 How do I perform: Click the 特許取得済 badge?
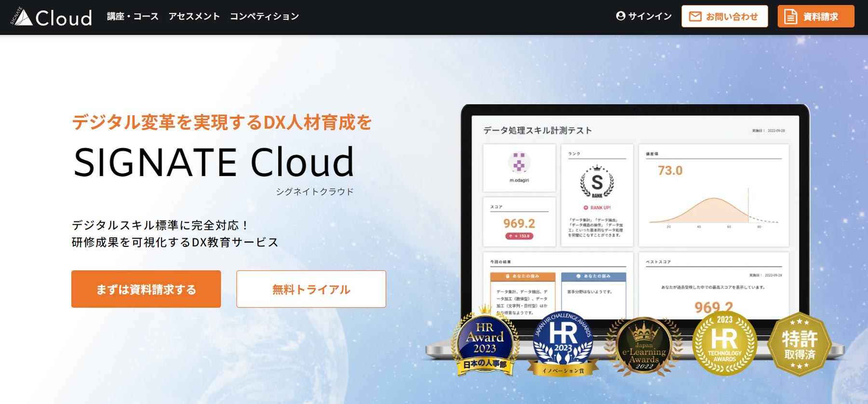[800, 344]
